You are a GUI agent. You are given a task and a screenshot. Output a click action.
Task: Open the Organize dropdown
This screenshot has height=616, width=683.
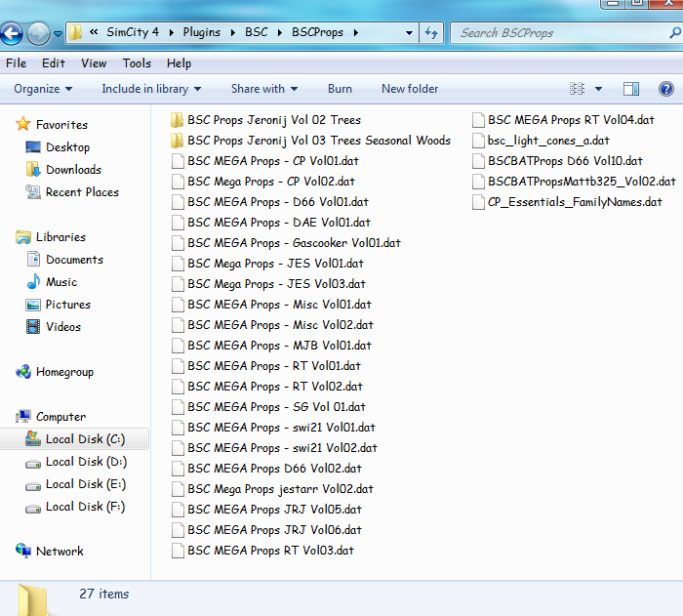(x=43, y=89)
